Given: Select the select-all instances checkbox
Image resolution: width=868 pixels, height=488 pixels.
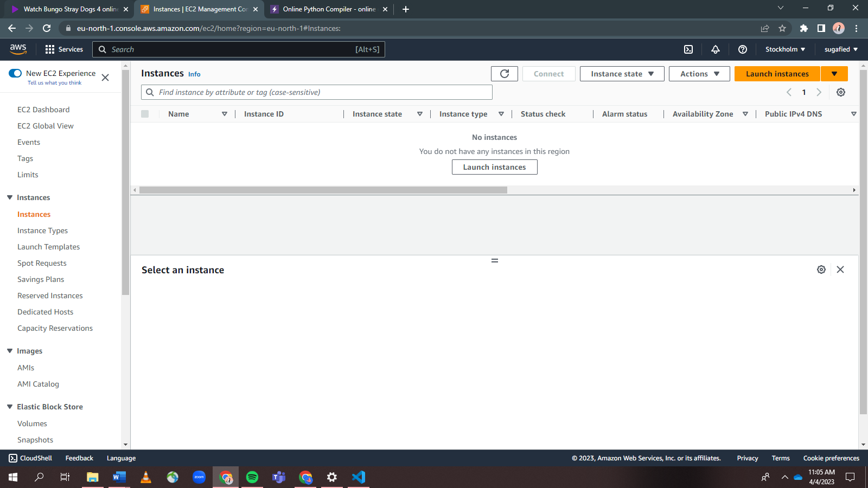Looking at the screenshot, I should click(145, 114).
